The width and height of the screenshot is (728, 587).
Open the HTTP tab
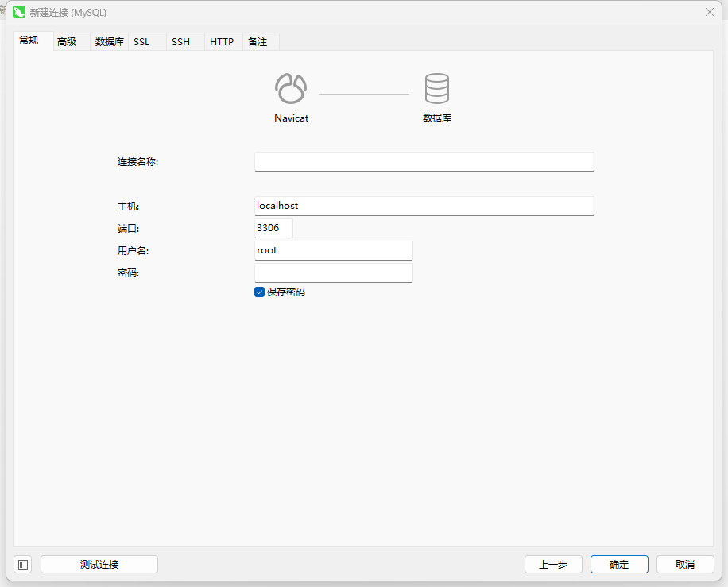[x=222, y=42]
